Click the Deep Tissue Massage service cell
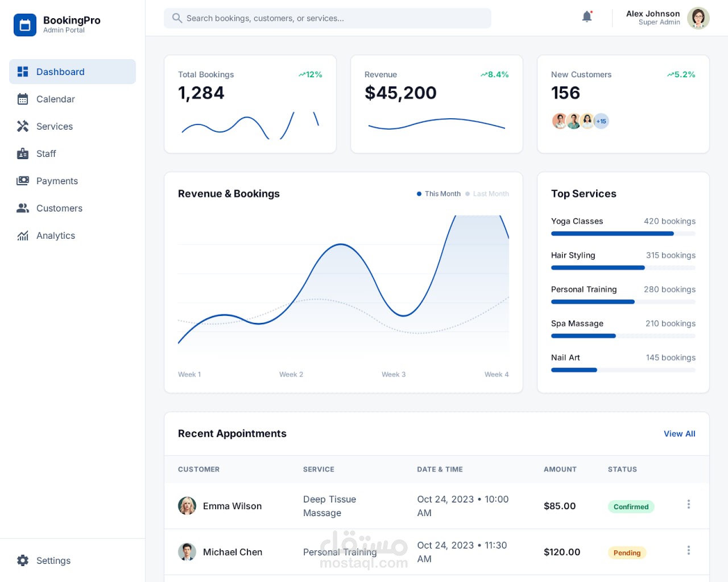Image resolution: width=728 pixels, height=582 pixels. [x=329, y=506]
